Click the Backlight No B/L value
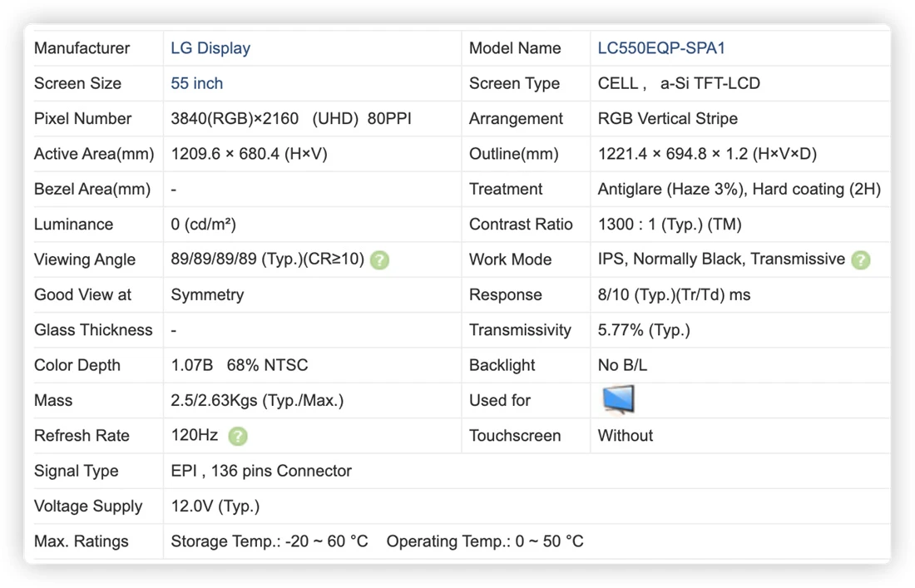The width and height of the screenshot is (915, 588). coord(622,366)
